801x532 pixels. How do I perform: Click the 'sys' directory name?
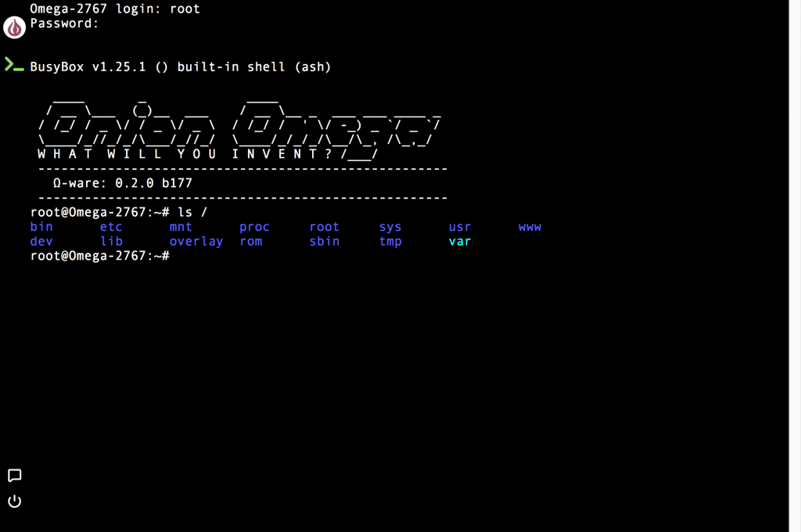[x=390, y=227]
